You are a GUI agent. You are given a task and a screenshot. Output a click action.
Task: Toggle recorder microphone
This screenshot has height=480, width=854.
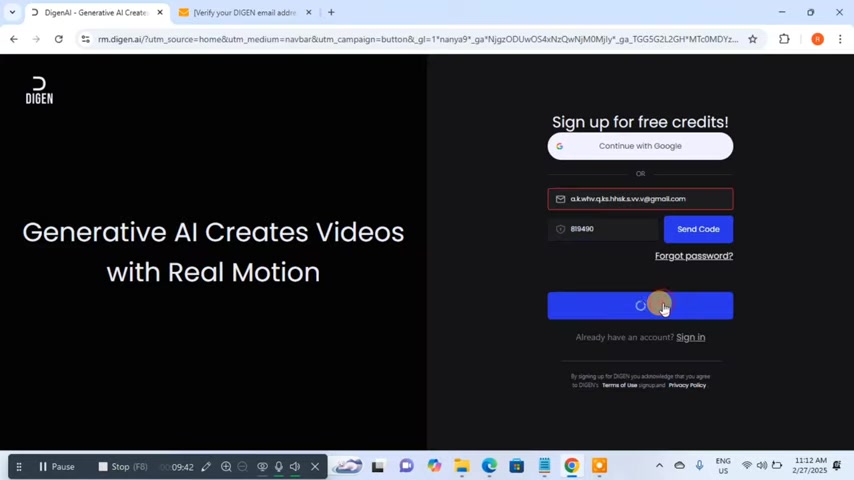(x=279, y=467)
